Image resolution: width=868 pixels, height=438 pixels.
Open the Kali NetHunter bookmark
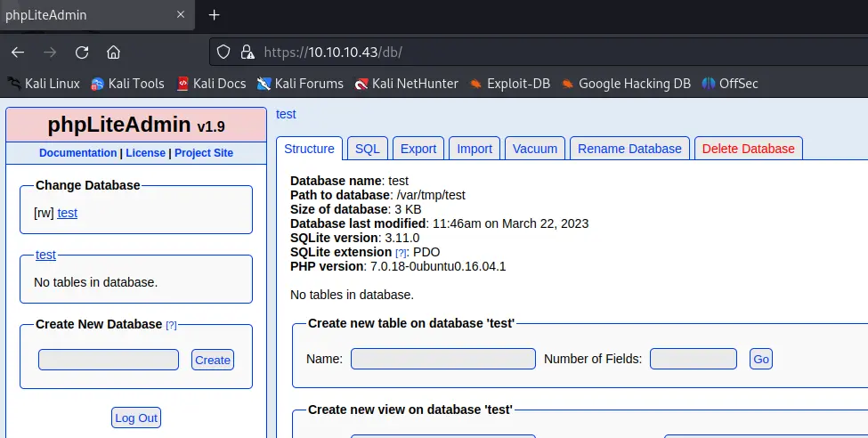[407, 84]
